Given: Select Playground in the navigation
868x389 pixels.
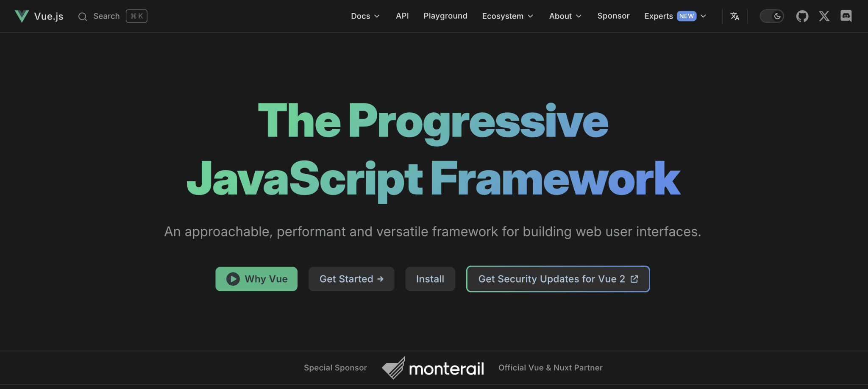Looking at the screenshot, I should coord(445,16).
